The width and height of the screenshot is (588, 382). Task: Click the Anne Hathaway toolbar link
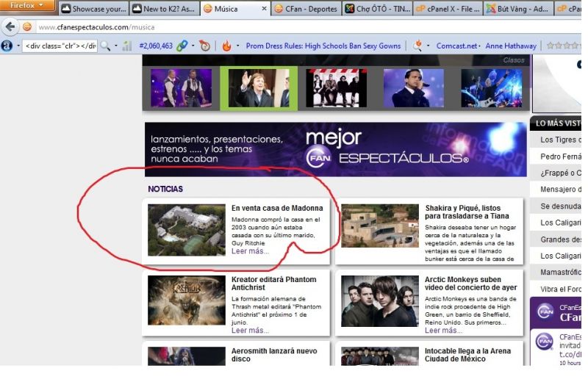pyautogui.click(x=511, y=46)
